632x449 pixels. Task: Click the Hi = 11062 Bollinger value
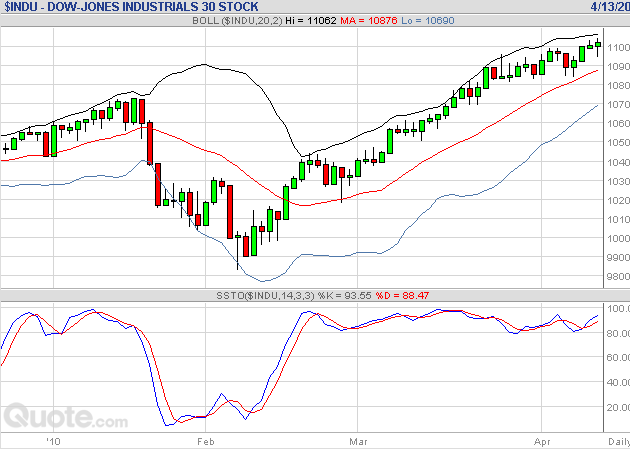[310, 21]
